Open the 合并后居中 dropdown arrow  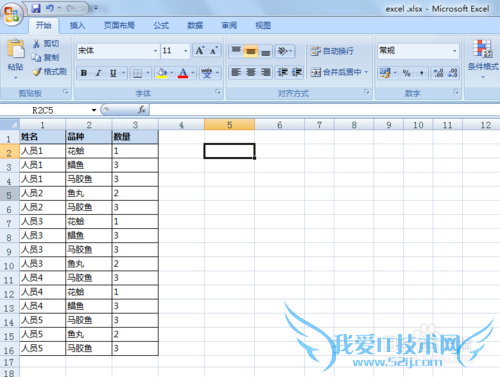click(366, 72)
